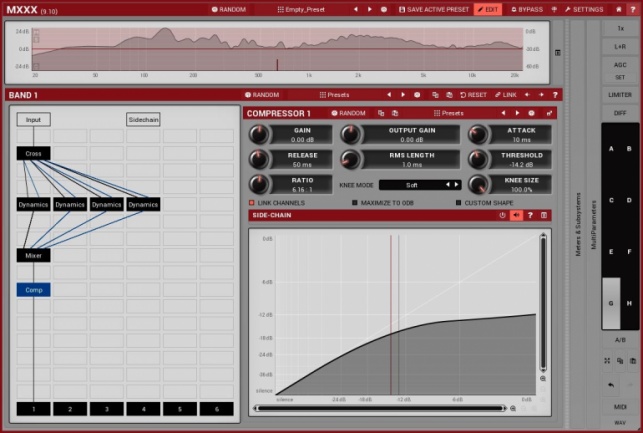Toggle side-chain power button
This screenshot has width=643, height=433.
[x=502, y=215]
